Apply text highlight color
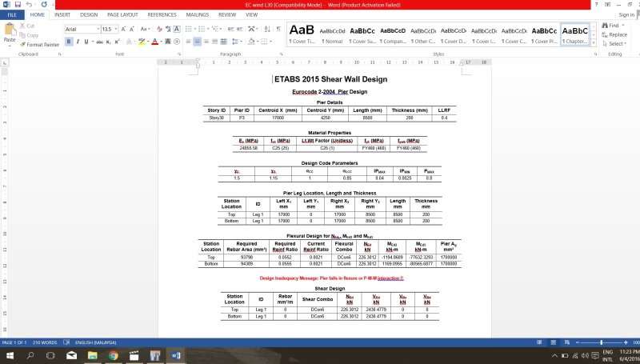 coord(142,42)
